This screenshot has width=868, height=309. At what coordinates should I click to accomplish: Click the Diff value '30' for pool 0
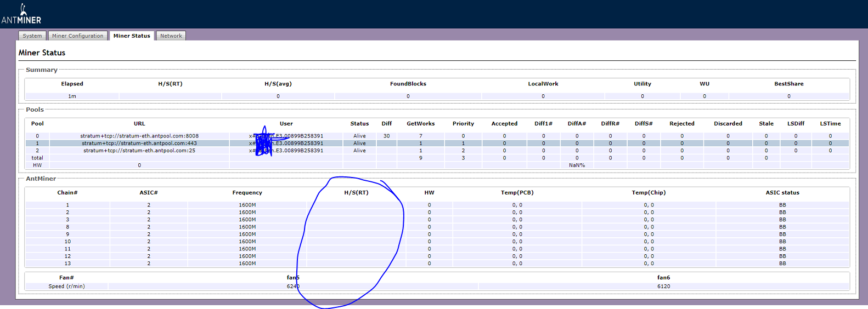click(x=387, y=136)
